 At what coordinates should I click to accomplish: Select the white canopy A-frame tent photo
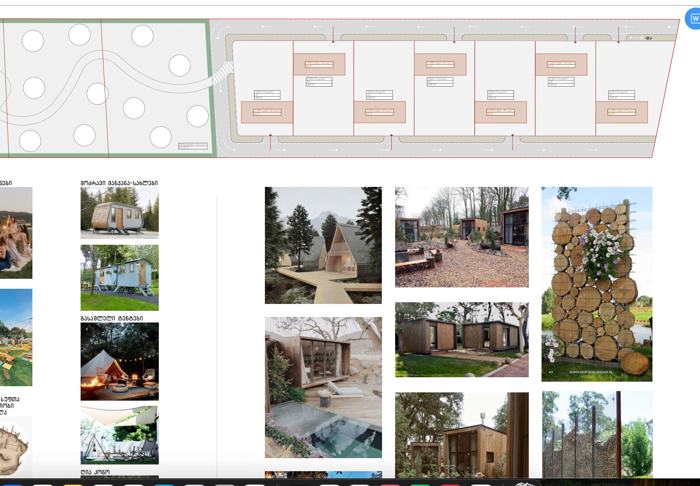120,435
